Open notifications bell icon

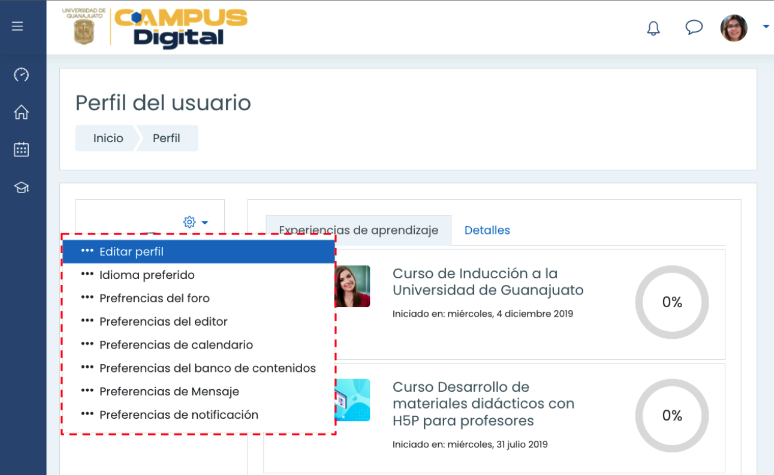653,28
